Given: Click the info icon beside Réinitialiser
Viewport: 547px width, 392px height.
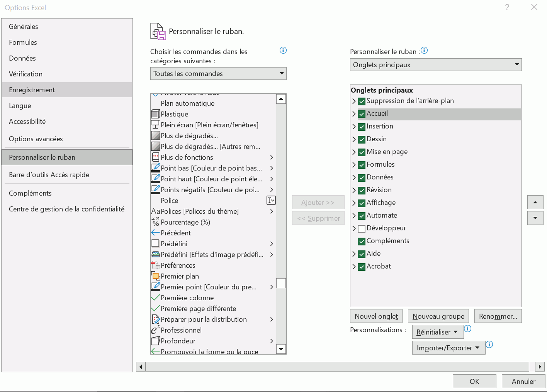Looking at the screenshot, I should pyautogui.click(x=467, y=329).
